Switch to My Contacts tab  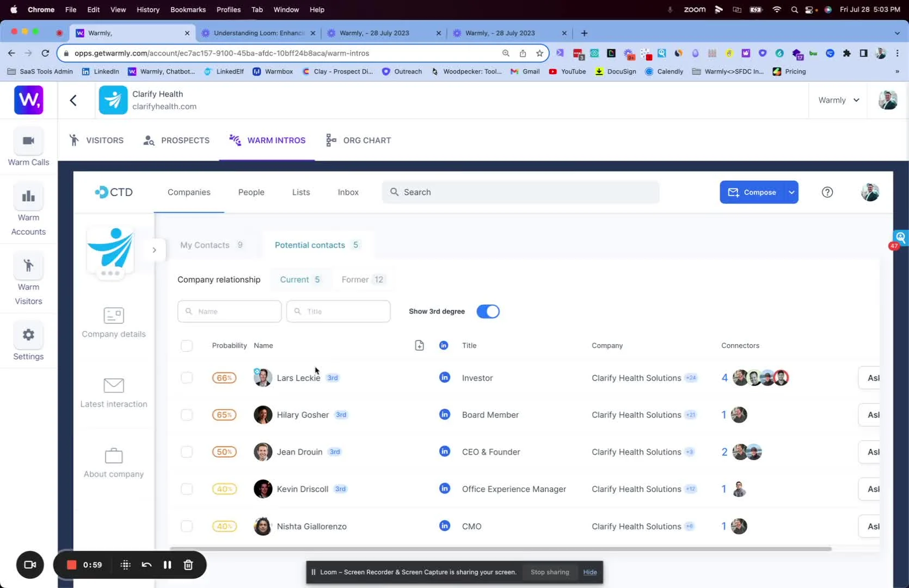(211, 245)
